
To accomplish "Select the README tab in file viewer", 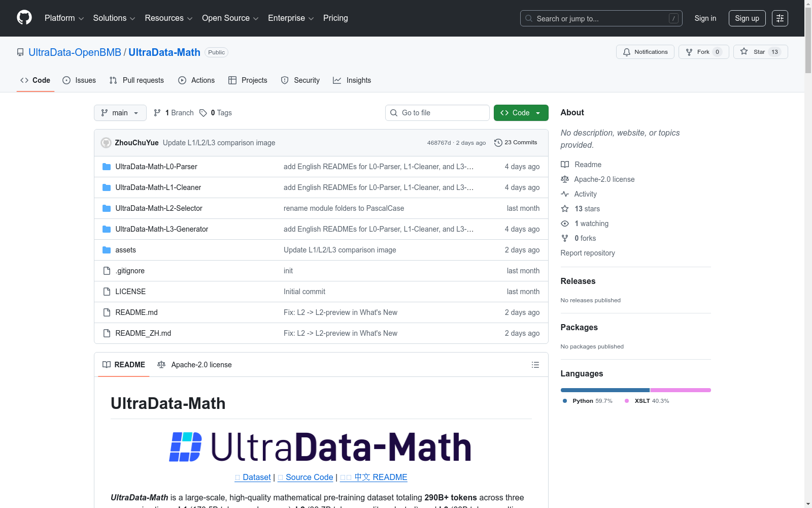I will point(124,365).
